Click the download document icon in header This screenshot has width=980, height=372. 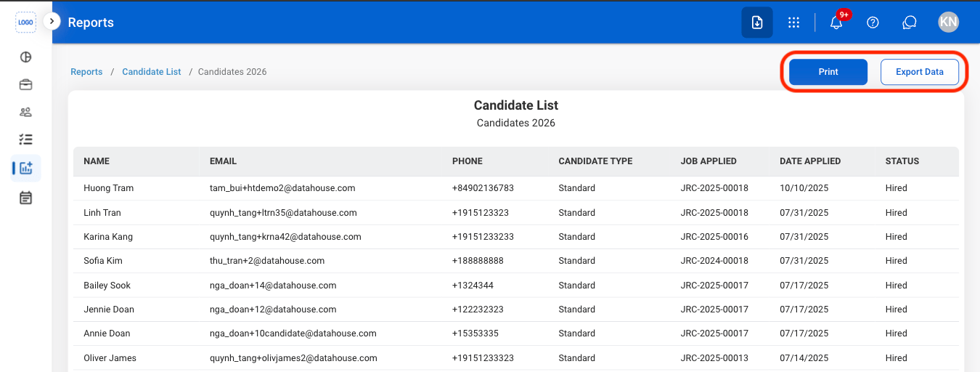[757, 23]
